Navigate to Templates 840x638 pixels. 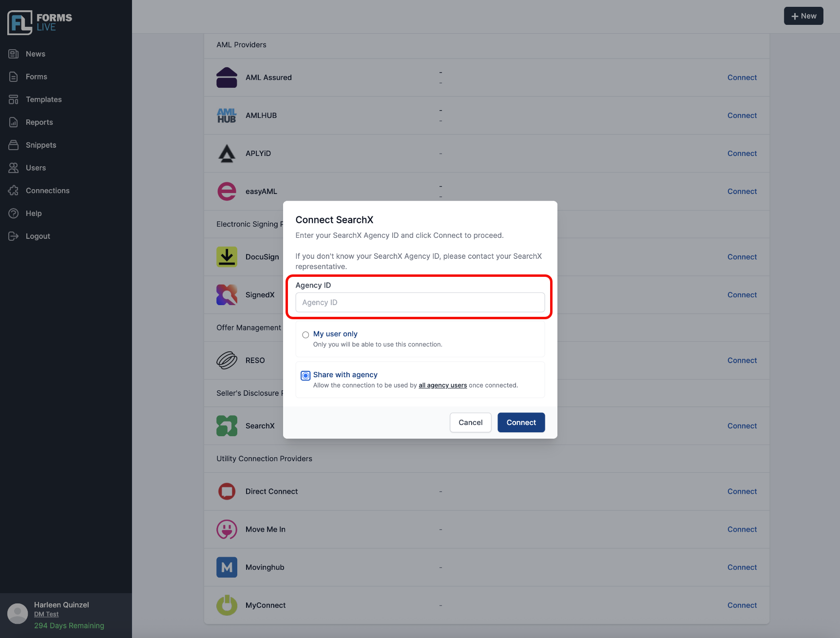(44, 99)
